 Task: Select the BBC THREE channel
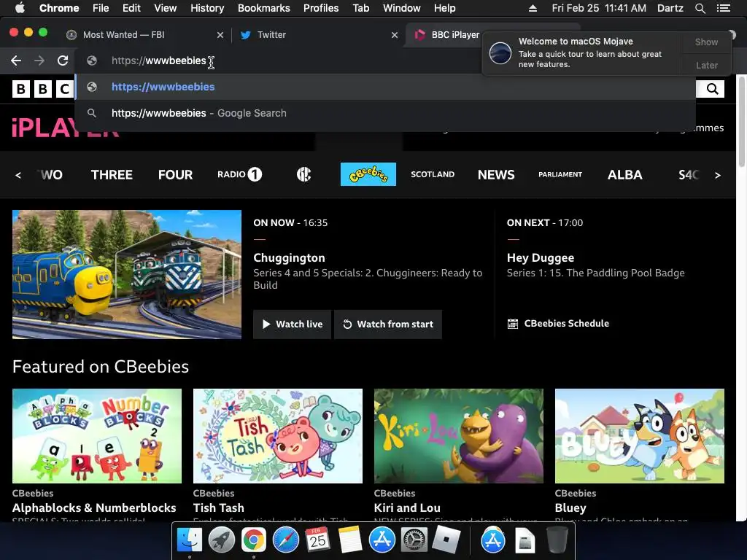click(x=112, y=175)
